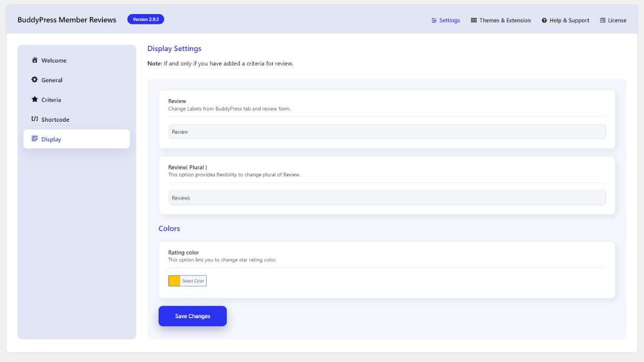The image size is (644, 362).
Task: Click the Criteria star icon
Action: (x=35, y=100)
